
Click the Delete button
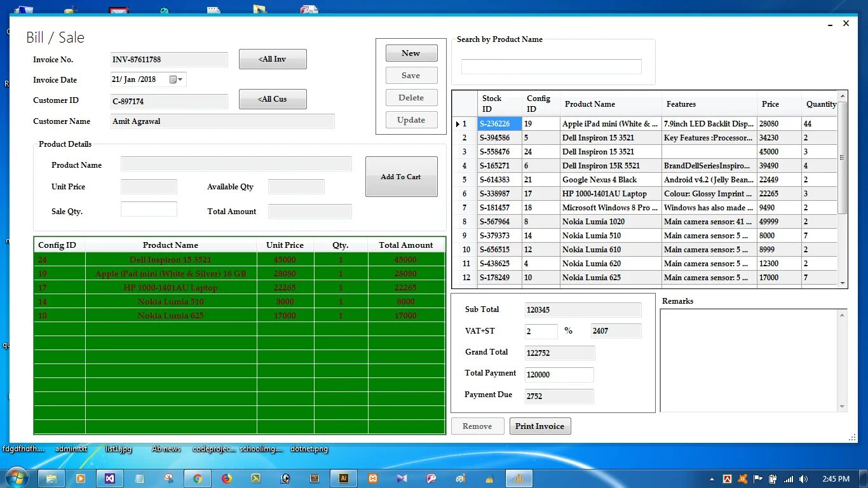tap(411, 98)
